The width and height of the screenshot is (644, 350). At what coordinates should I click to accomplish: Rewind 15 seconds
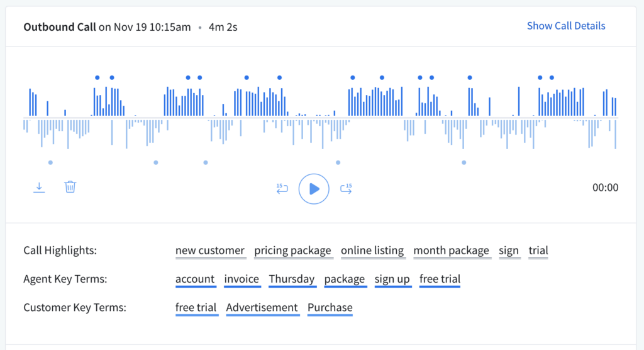(x=282, y=188)
